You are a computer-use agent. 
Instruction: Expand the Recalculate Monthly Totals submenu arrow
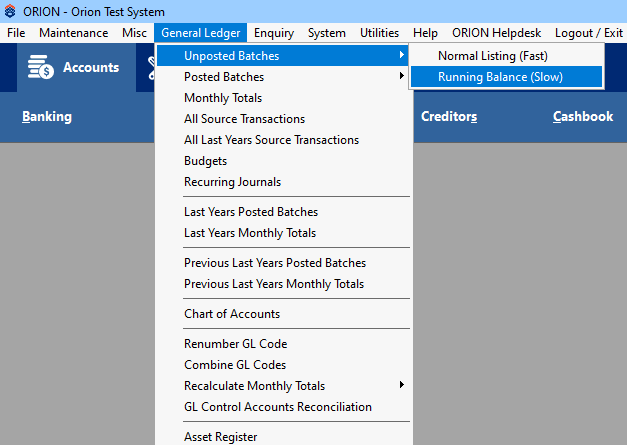pyautogui.click(x=401, y=385)
